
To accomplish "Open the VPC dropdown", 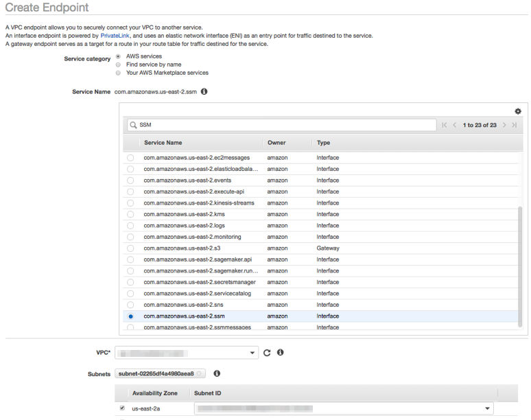I will [x=187, y=353].
